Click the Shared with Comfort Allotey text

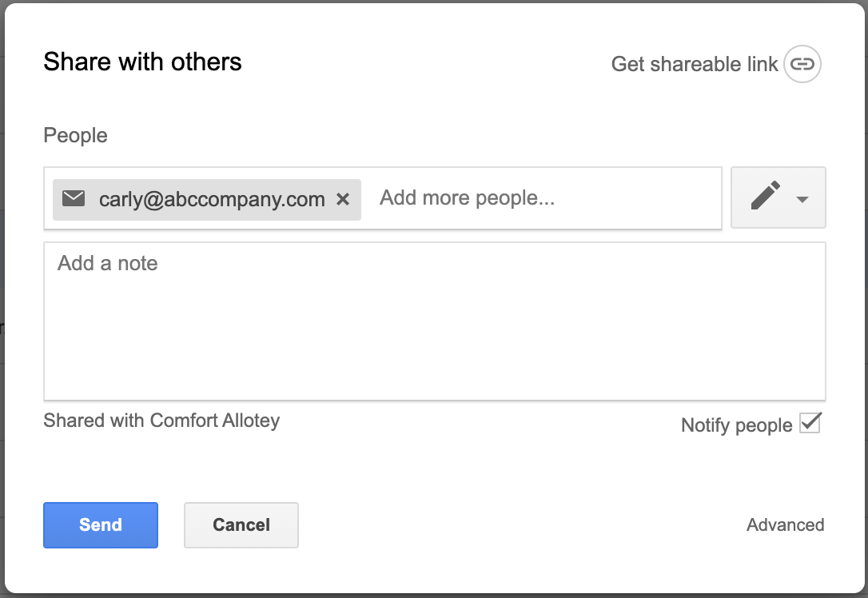point(161,421)
